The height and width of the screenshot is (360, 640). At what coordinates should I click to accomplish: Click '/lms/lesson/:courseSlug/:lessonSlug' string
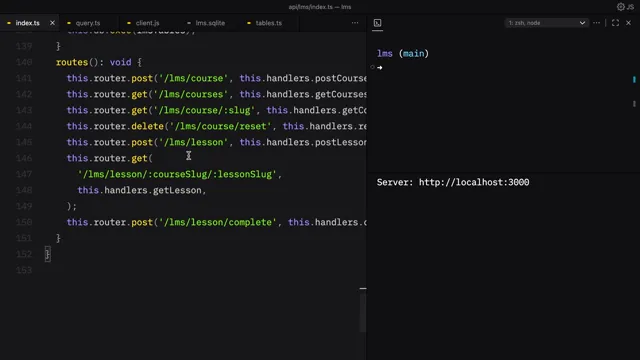177,174
